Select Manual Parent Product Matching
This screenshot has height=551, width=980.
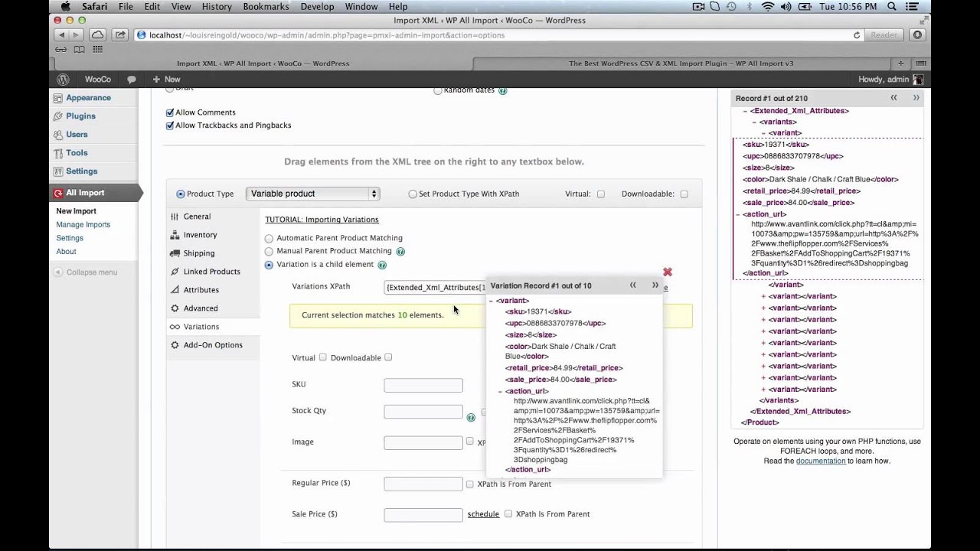tap(269, 252)
